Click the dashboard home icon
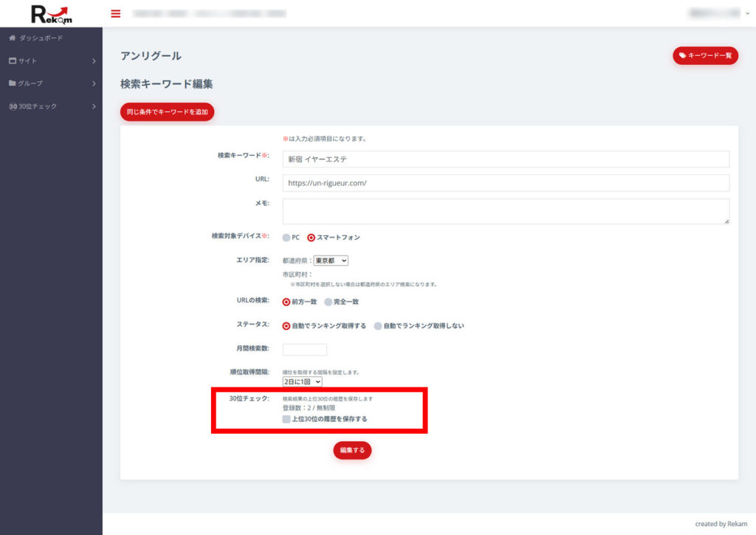756x535 pixels. tap(12, 38)
